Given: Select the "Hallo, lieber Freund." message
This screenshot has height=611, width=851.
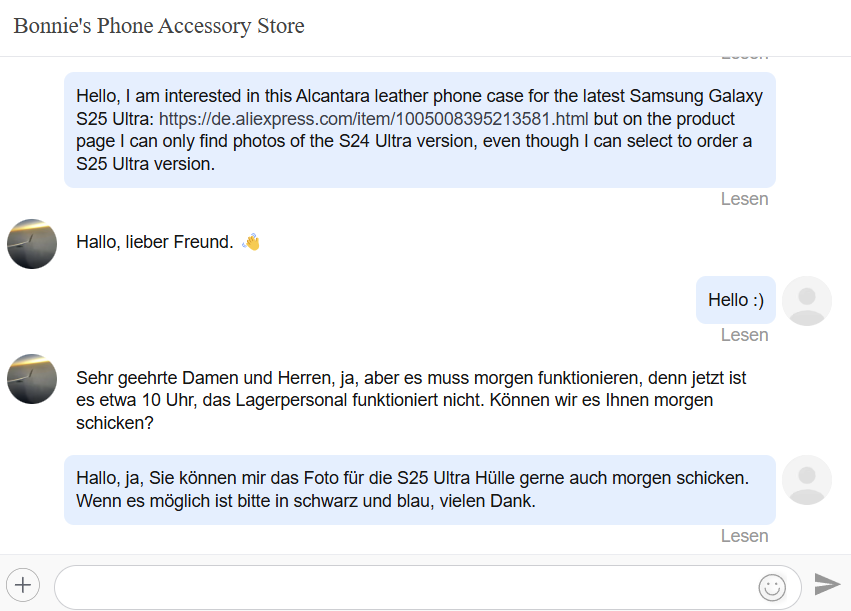Looking at the screenshot, I should [155, 242].
